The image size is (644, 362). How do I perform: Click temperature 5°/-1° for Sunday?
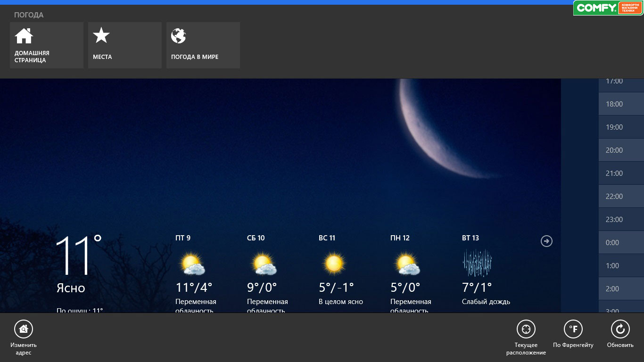tap(336, 287)
